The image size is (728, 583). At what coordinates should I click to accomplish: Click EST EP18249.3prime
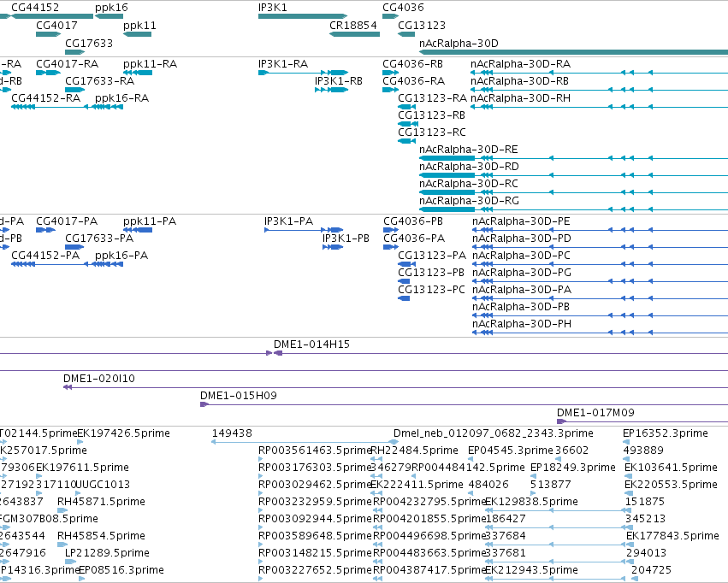tap(573, 468)
